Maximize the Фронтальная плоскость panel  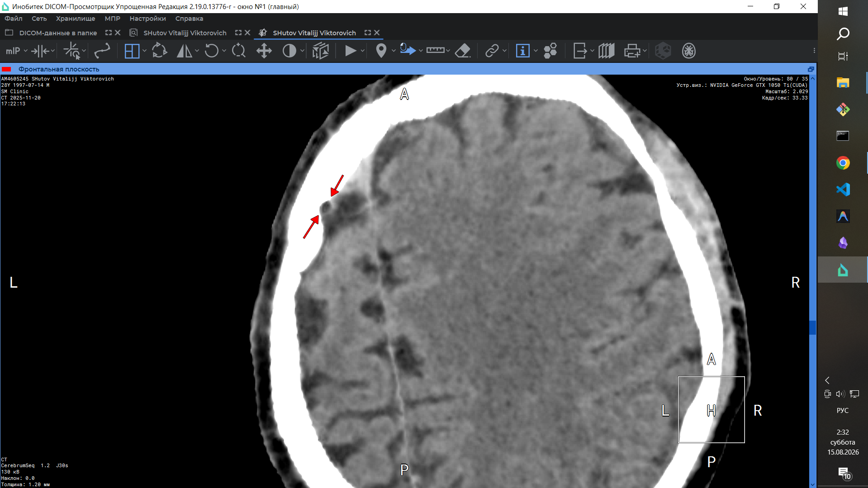pyautogui.click(x=811, y=69)
